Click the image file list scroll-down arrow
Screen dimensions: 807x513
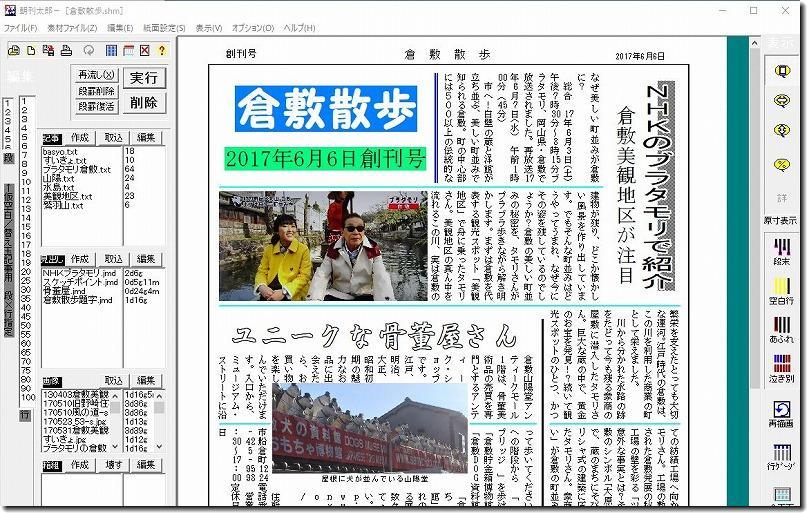tap(115, 447)
